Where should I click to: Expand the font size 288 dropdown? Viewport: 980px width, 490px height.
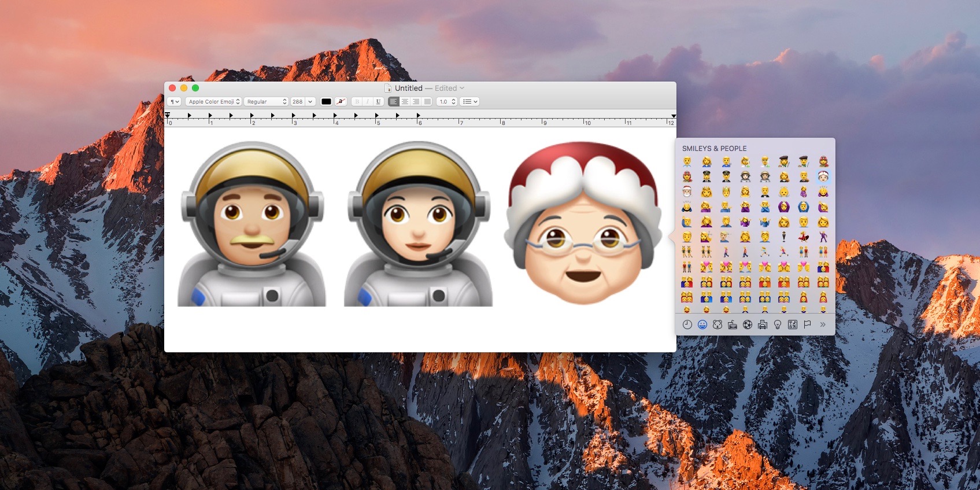pyautogui.click(x=310, y=102)
